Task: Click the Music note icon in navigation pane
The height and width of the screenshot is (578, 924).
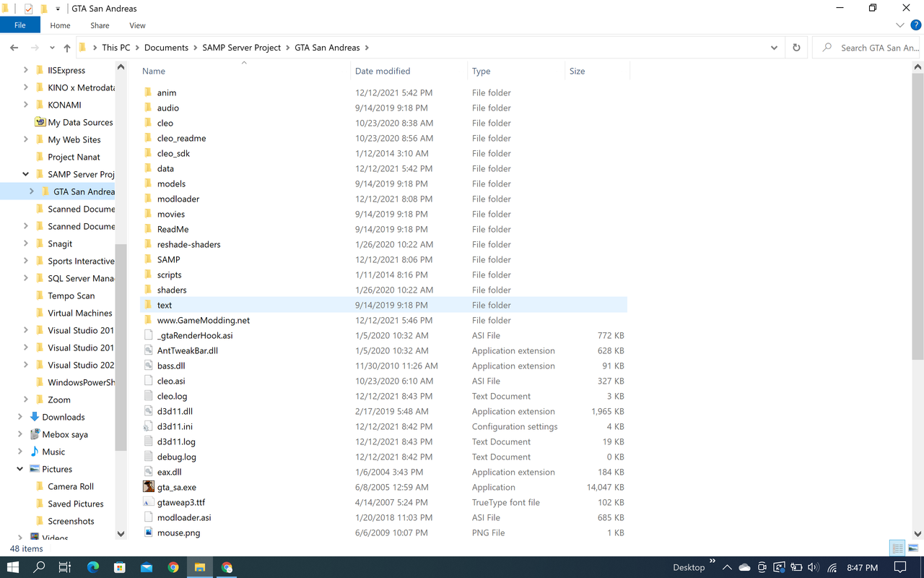Action: click(x=35, y=452)
